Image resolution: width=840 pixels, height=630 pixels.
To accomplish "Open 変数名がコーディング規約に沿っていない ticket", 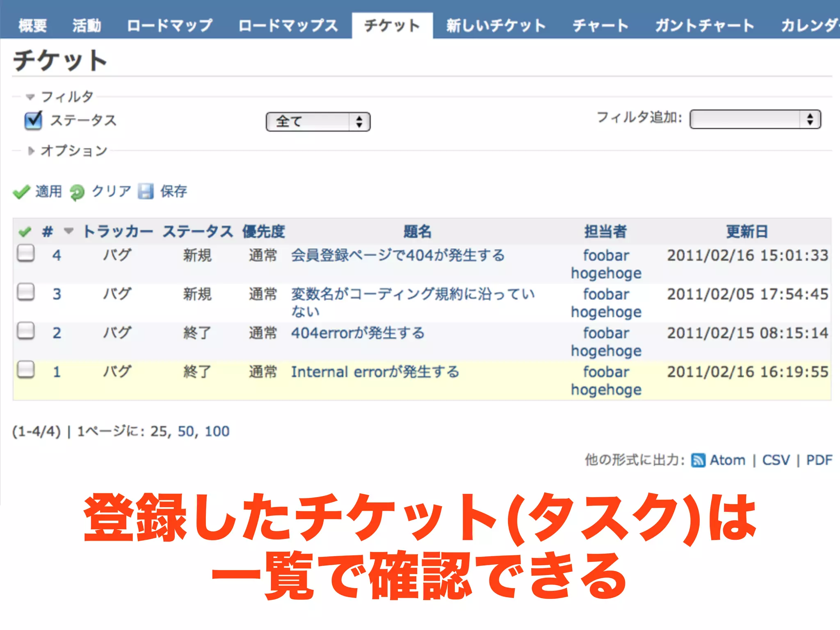I will click(413, 303).
